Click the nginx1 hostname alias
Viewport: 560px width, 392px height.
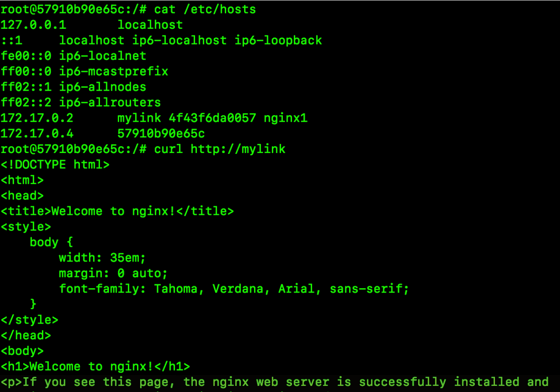coord(285,118)
